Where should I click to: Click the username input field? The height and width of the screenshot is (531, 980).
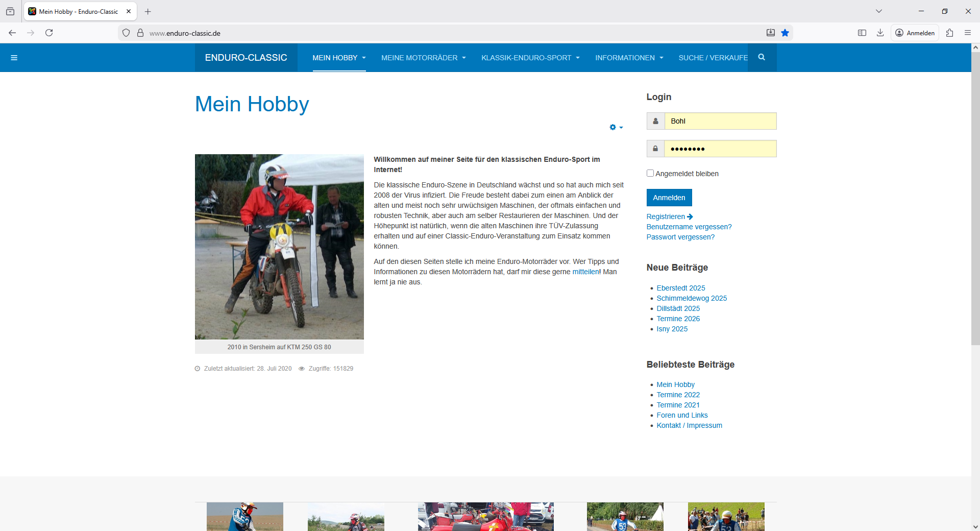tap(720, 121)
